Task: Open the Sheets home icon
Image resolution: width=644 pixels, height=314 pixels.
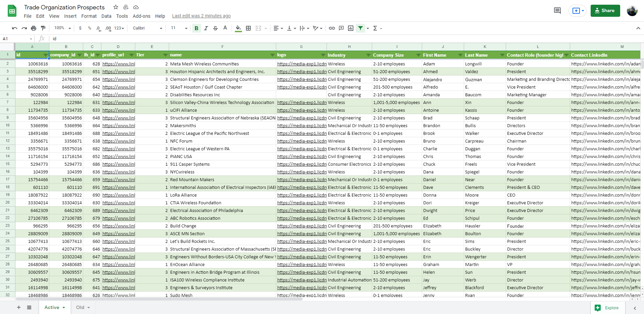Action: [12, 11]
